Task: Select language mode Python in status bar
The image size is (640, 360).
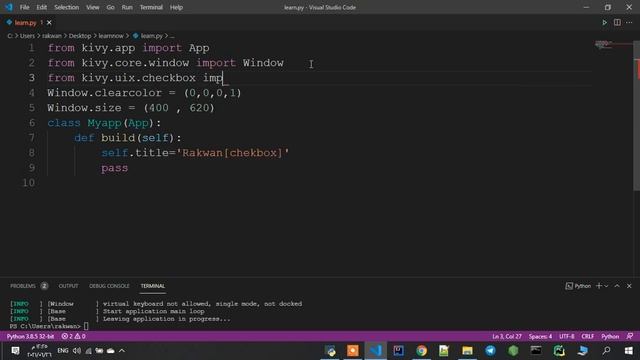Action: [x=610, y=336]
